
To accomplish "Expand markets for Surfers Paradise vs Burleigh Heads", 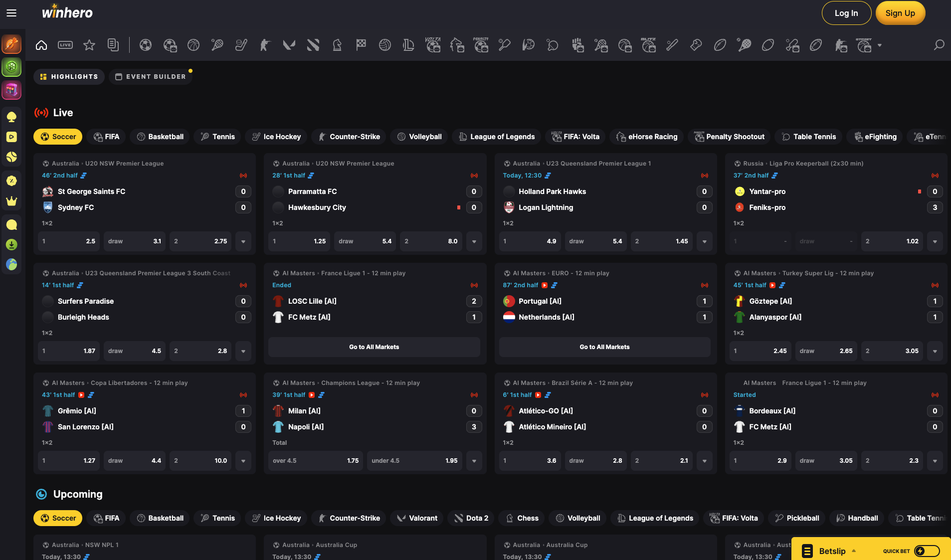I will pyautogui.click(x=243, y=351).
